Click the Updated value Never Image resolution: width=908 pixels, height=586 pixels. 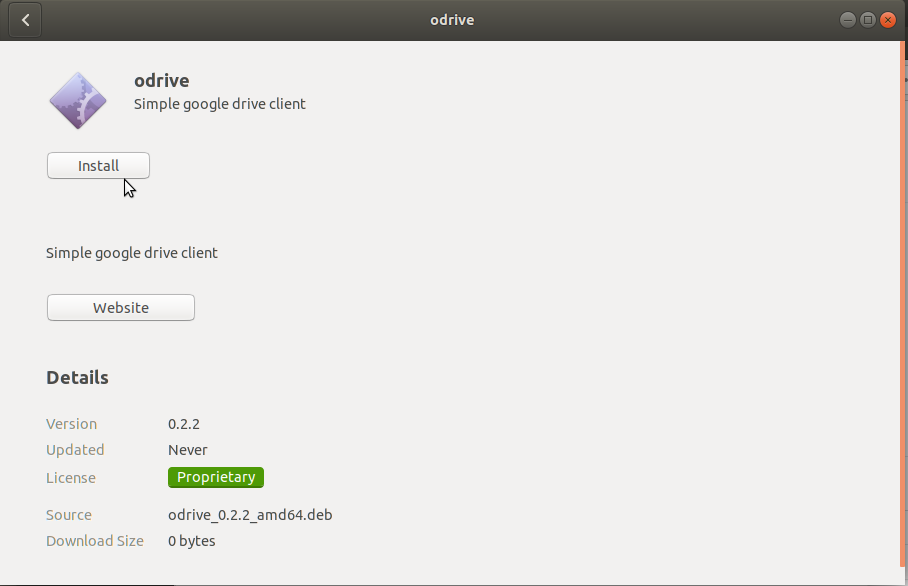(188, 450)
